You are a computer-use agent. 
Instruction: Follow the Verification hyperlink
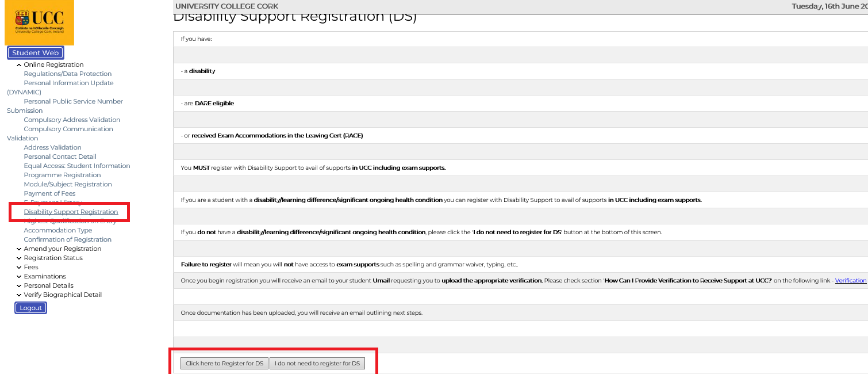tap(851, 281)
